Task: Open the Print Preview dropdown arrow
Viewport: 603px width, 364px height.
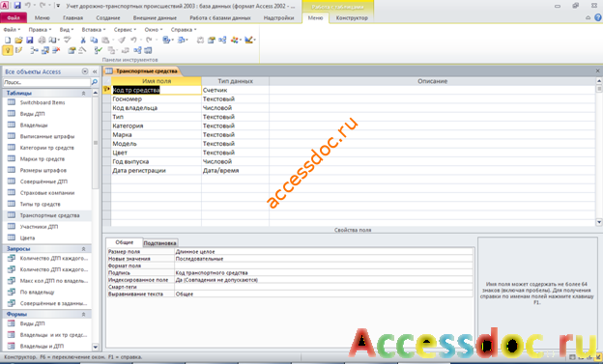Action: click(58, 40)
